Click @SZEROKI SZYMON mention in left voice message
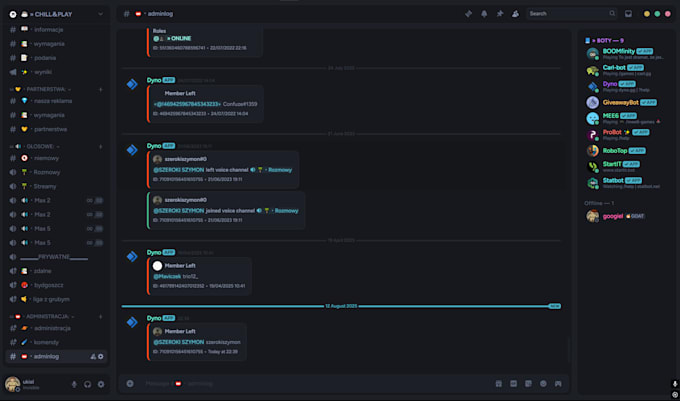The image size is (680, 401). coord(179,170)
